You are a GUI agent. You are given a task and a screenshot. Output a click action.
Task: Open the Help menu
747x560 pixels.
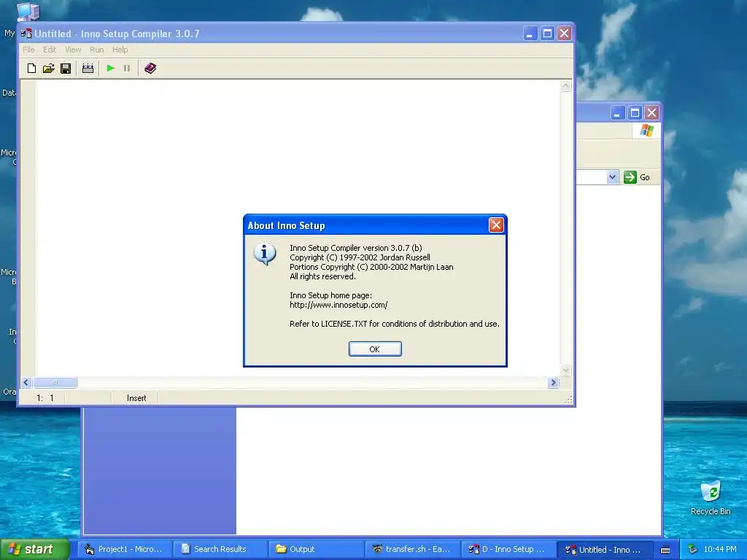coord(120,50)
